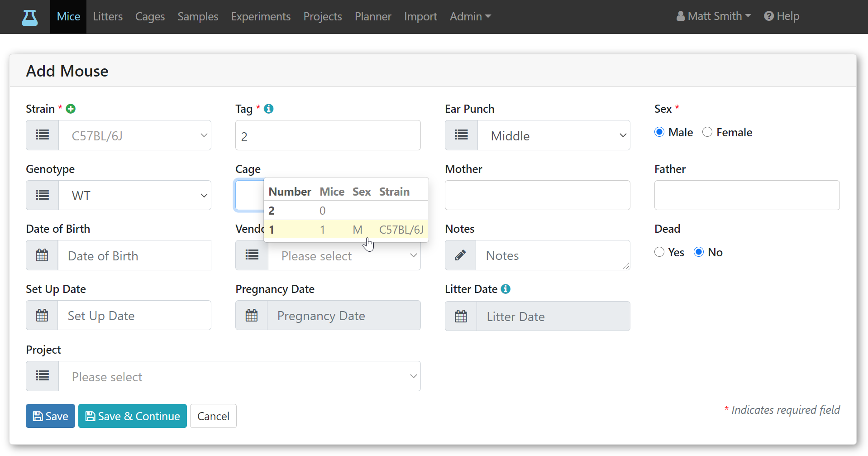Mark mouse as Dead: Yes
This screenshot has height=456, width=868.
(x=659, y=252)
